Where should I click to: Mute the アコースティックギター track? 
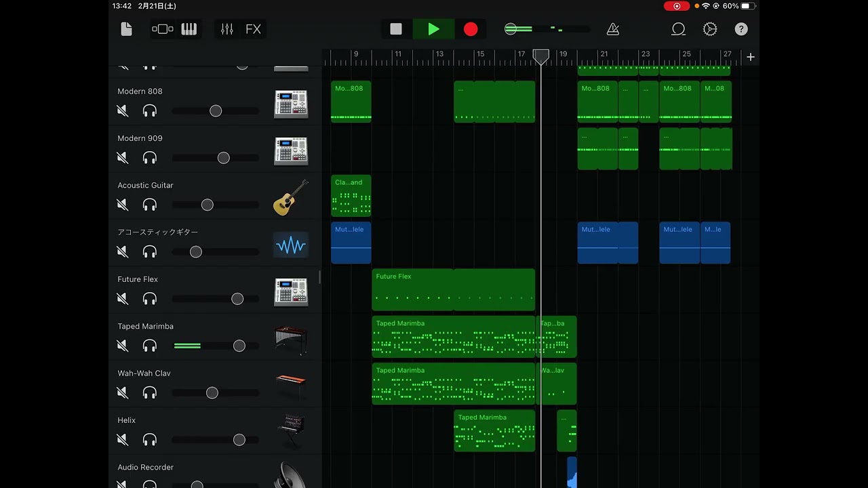click(x=123, y=251)
